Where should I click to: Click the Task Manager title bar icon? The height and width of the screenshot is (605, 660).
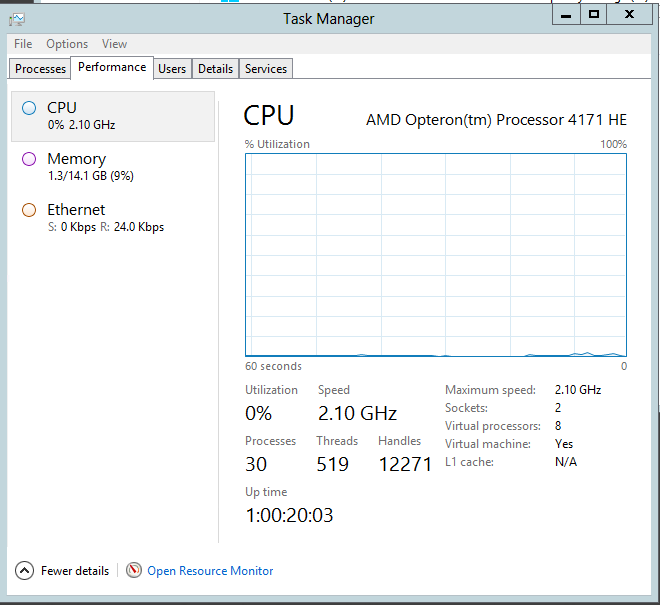coord(17,19)
